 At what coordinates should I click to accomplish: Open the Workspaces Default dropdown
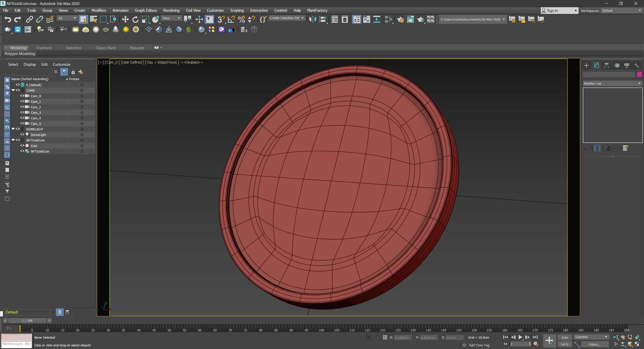[621, 11]
